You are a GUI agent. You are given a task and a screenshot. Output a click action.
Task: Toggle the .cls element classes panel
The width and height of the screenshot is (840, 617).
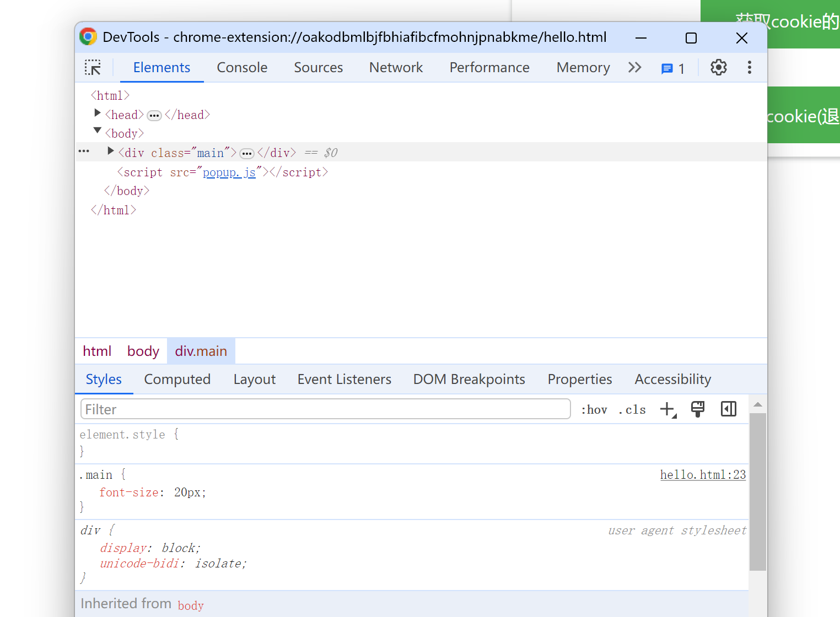(632, 410)
